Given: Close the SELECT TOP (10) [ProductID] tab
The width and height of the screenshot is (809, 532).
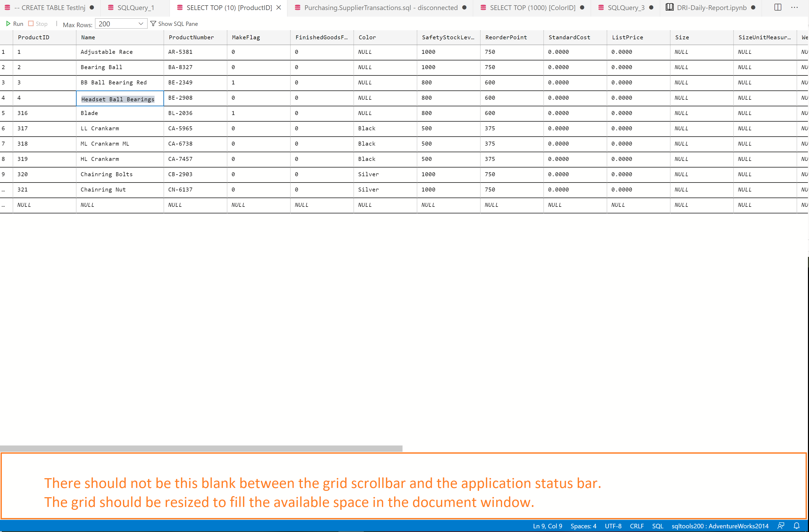Looking at the screenshot, I should tap(279, 7).
